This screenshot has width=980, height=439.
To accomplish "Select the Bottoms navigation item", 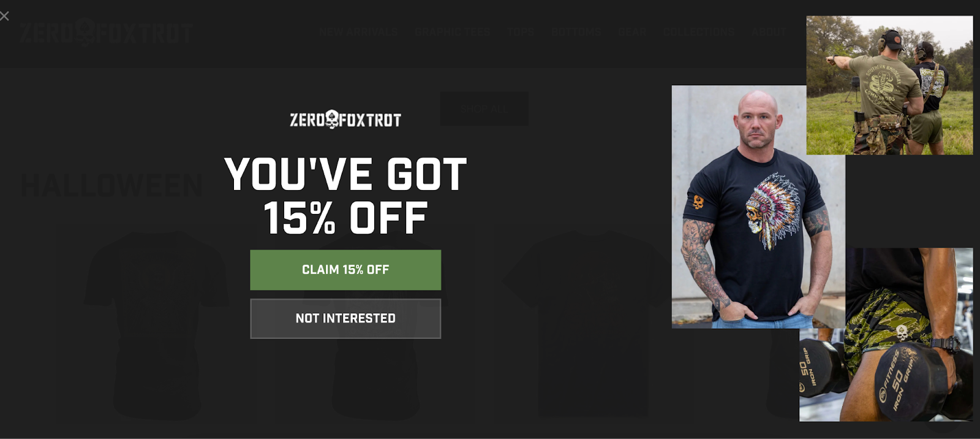I will (x=576, y=32).
